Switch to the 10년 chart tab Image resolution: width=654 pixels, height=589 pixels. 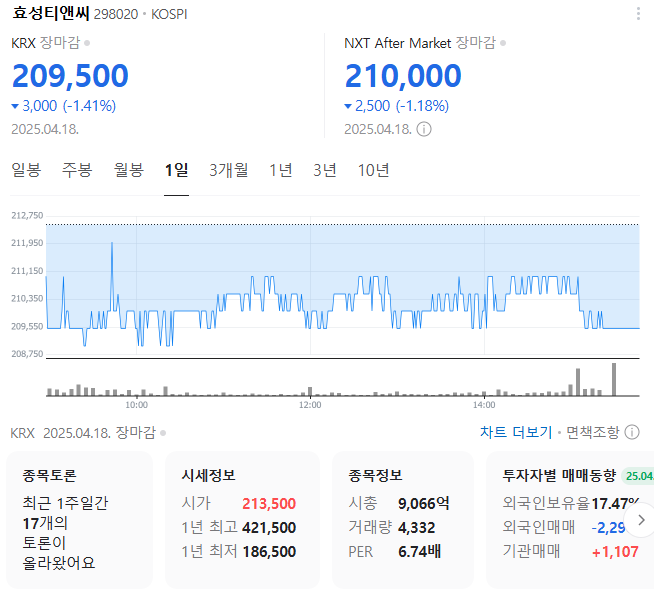point(373,170)
